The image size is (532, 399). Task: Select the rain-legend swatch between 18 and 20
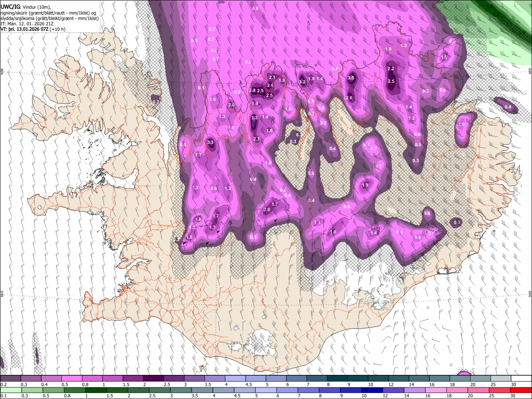pyautogui.click(x=457, y=390)
